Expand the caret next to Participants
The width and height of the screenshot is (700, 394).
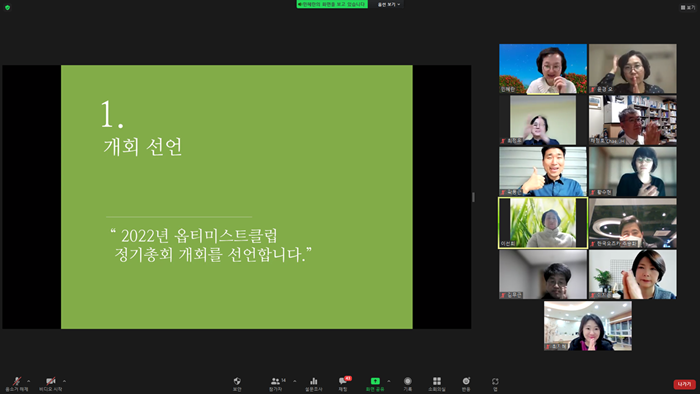click(295, 381)
